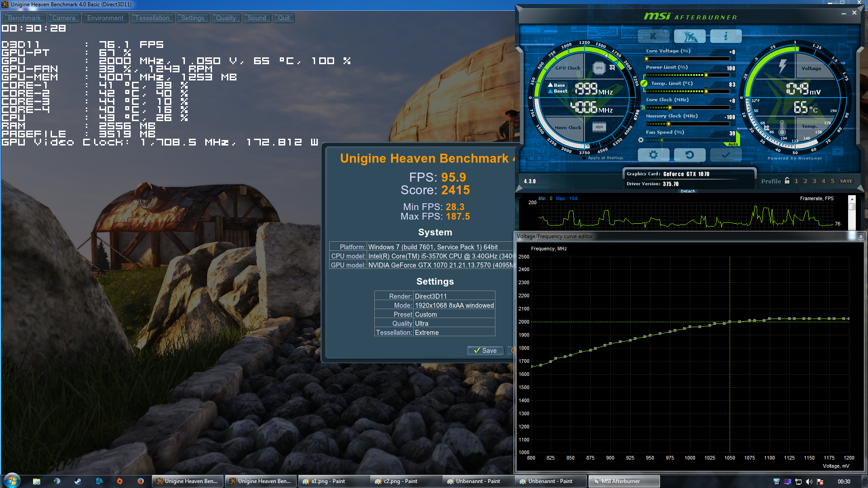The height and width of the screenshot is (488, 868).
Task: Click Save button in benchmark results
Action: point(485,351)
